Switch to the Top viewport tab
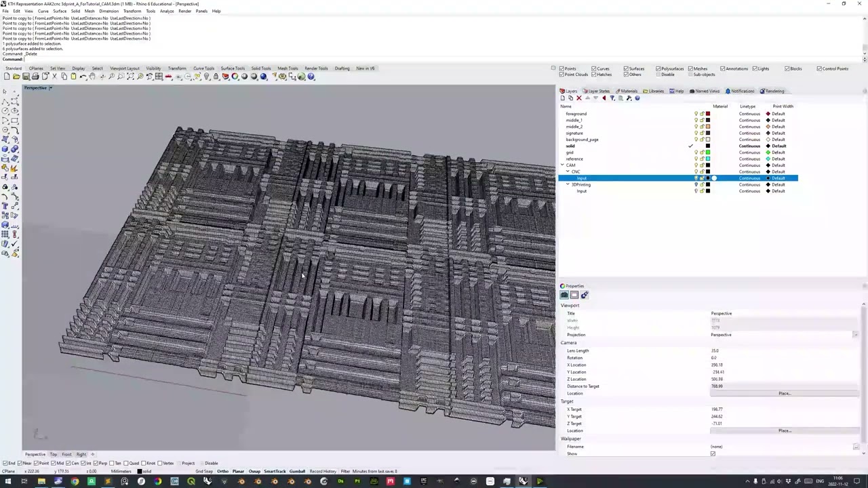 pyautogui.click(x=53, y=454)
